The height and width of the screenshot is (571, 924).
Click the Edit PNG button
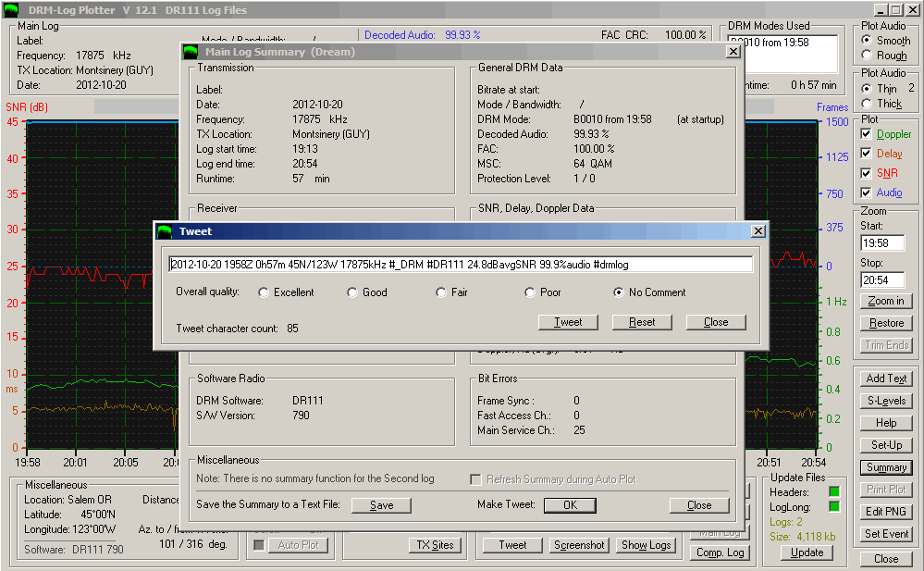886,512
